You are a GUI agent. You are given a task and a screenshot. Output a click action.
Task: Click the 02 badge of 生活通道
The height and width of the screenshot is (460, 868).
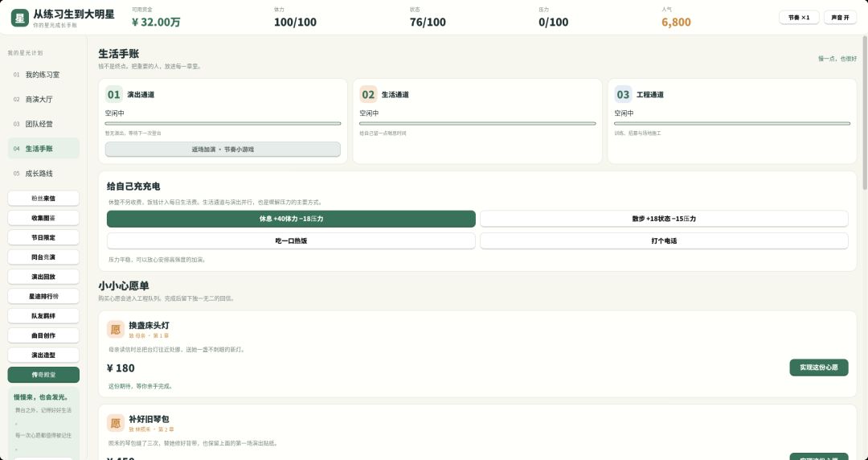point(368,94)
